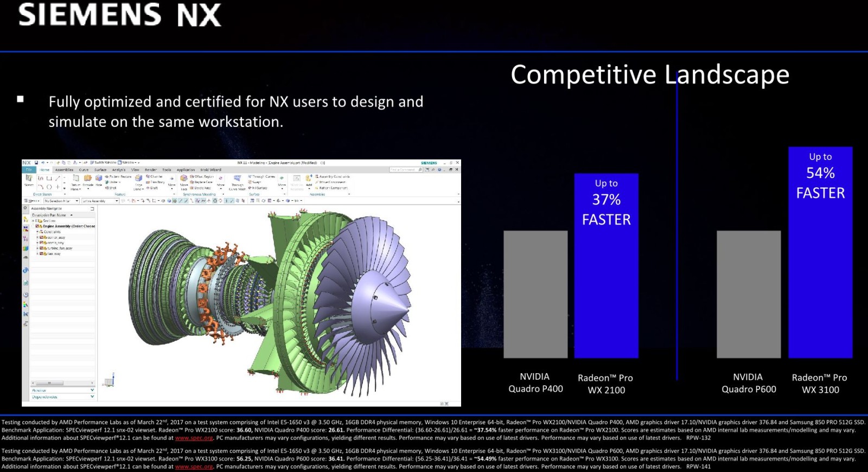This screenshot has height=472, width=868.
Task: Click the blue Radeon Pro WX 2100 bar
Action: click(607, 266)
